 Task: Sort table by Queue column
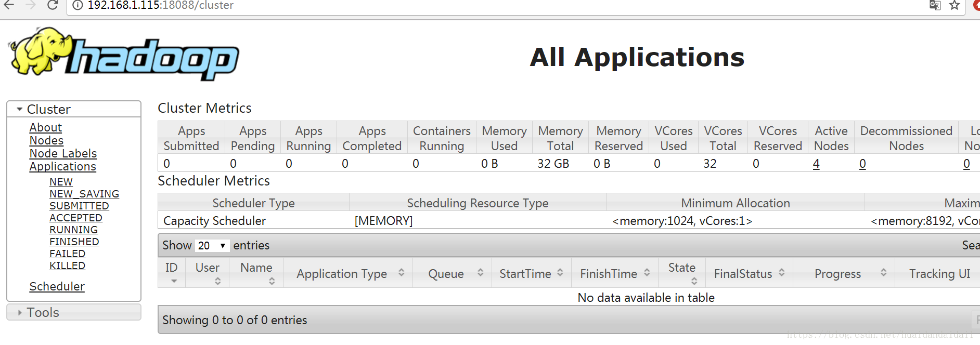pos(452,273)
